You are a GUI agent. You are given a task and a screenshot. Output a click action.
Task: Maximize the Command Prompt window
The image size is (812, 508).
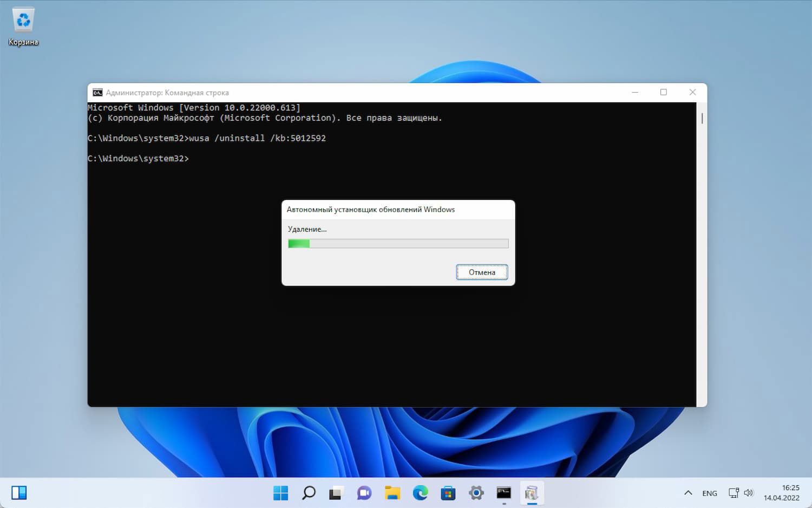point(664,93)
